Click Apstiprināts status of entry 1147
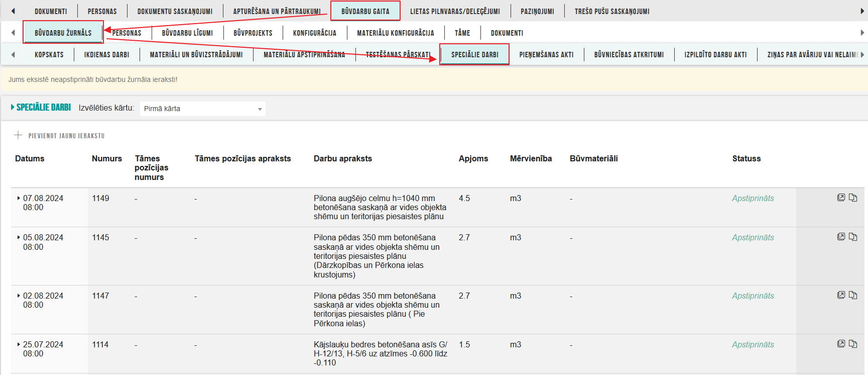The width and height of the screenshot is (868, 375). [753, 296]
